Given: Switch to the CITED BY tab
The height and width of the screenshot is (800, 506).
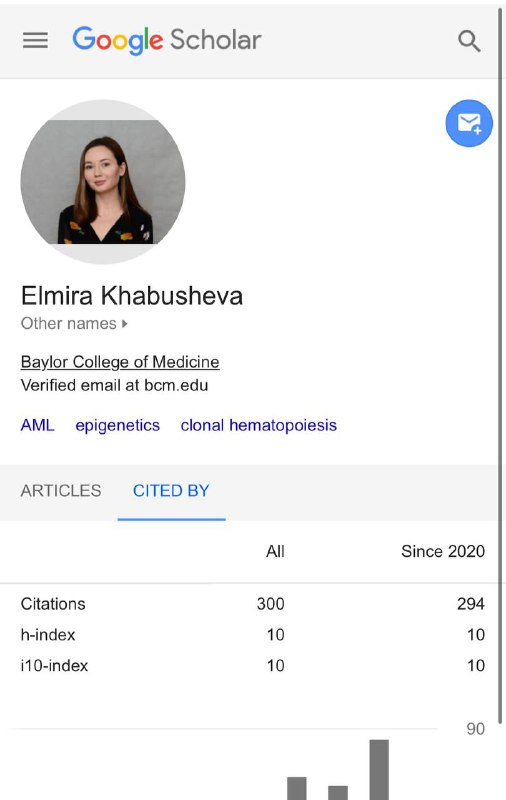Looking at the screenshot, I should (x=171, y=490).
